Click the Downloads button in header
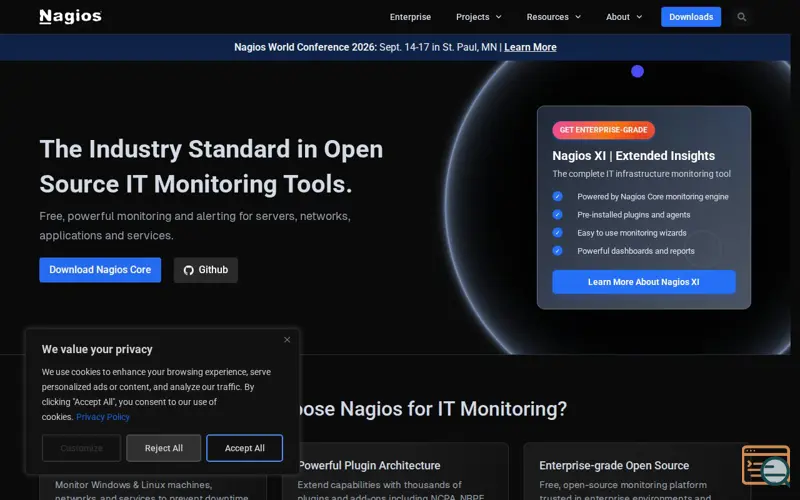This screenshot has width=800, height=500. coord(691,17)
